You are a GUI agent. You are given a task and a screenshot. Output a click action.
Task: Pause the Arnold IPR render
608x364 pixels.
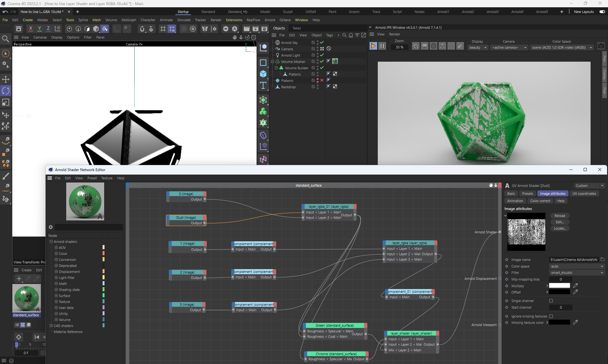382,46
